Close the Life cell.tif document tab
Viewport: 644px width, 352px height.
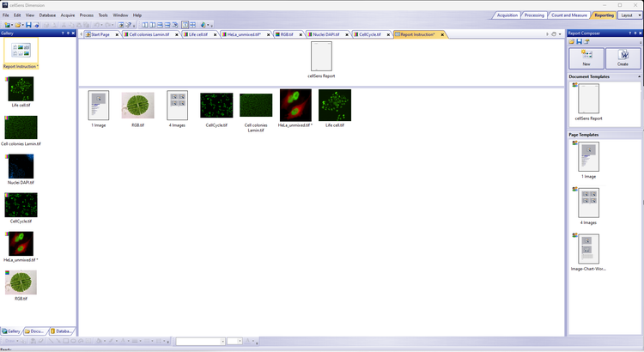point(215,34)
